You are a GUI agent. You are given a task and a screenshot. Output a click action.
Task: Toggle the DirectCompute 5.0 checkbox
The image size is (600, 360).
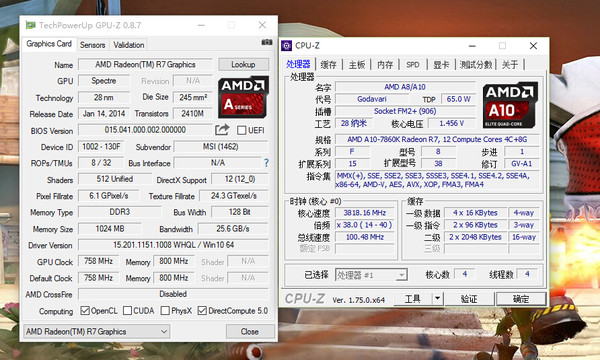click(202, 311)
